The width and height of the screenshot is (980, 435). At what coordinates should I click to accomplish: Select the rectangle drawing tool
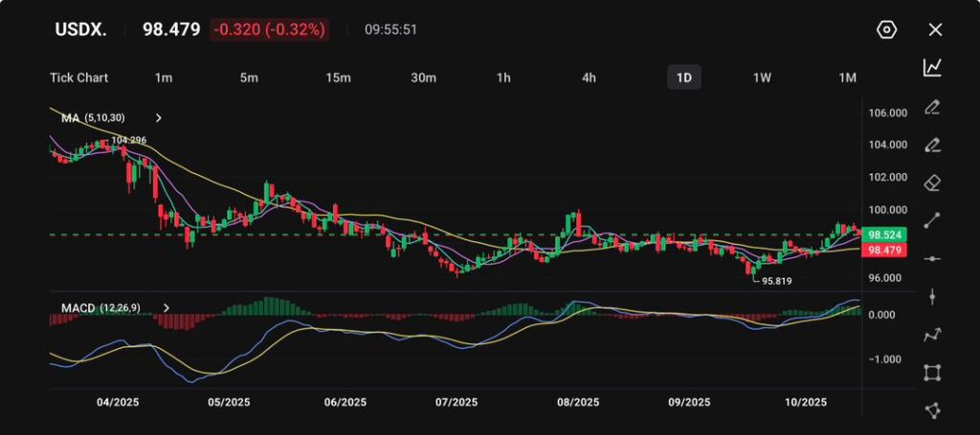coord(933,372)
